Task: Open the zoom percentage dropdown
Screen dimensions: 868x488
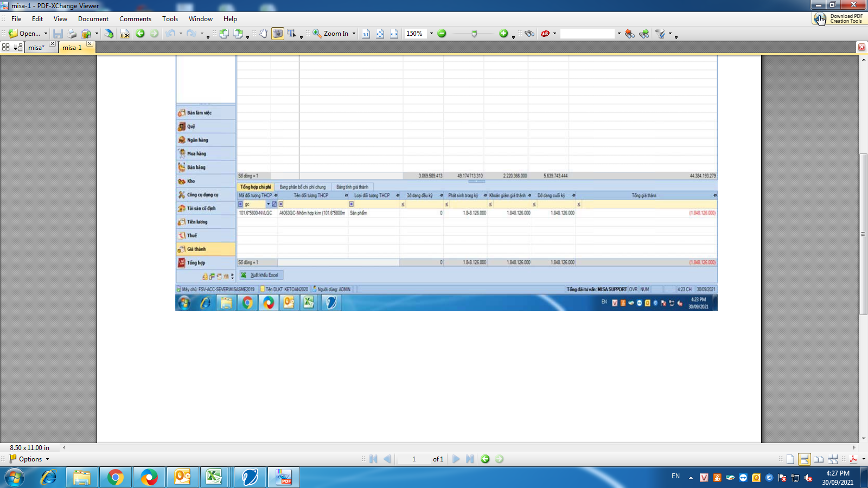Action: pos(432,34)
